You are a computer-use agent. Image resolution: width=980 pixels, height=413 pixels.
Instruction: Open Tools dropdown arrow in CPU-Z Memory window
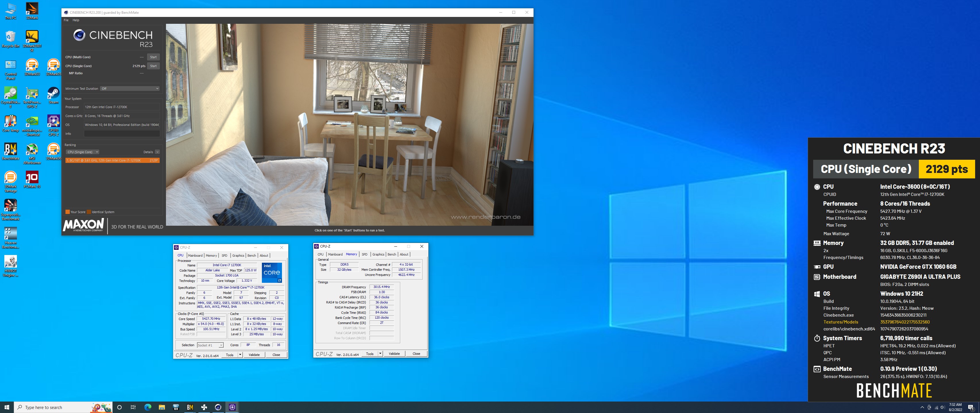[380, 354]
